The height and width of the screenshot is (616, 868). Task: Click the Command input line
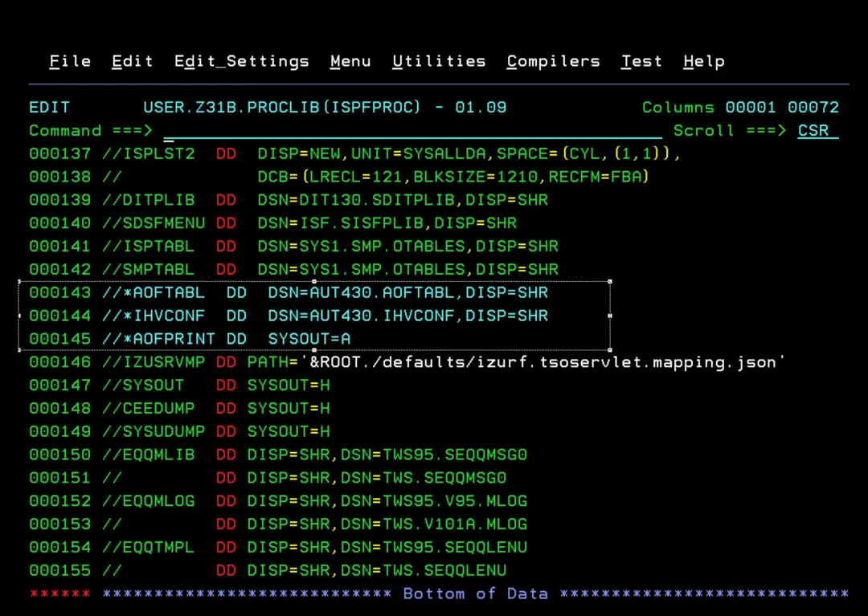413,131
